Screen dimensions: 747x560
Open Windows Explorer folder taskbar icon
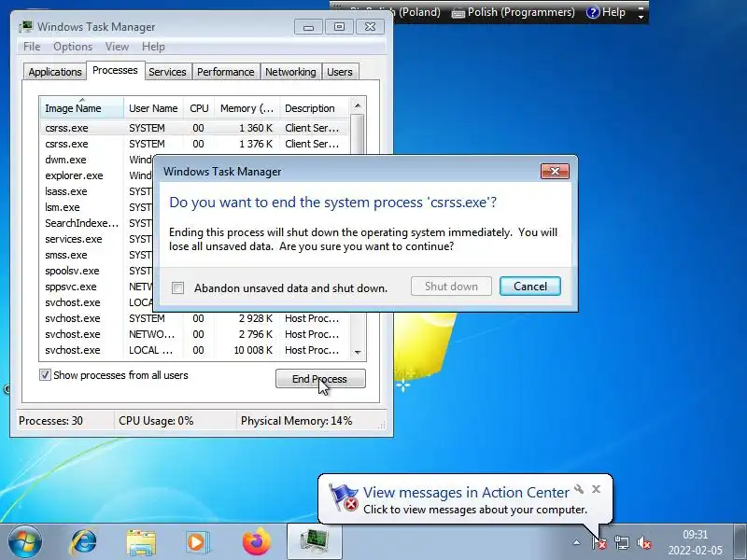[141, 542]
